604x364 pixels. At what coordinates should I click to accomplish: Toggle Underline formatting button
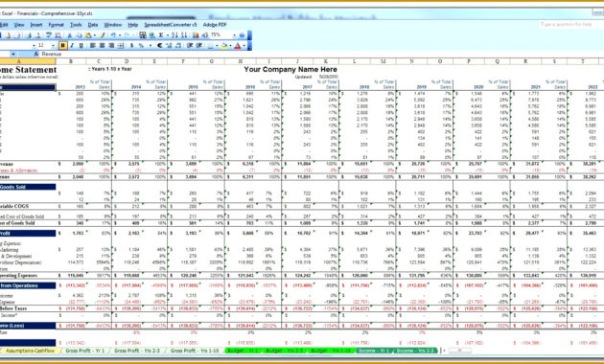(x=81, y=45)
